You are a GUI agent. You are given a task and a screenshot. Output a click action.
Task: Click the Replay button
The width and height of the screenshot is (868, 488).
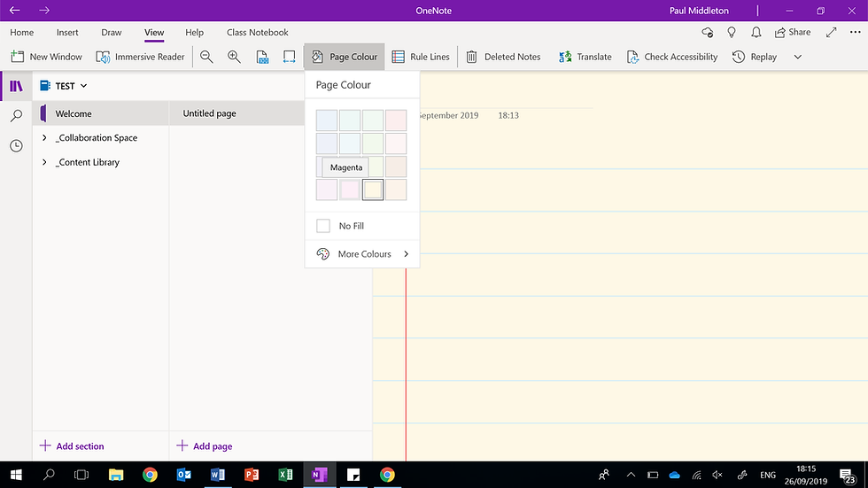[x=755, y=57]
